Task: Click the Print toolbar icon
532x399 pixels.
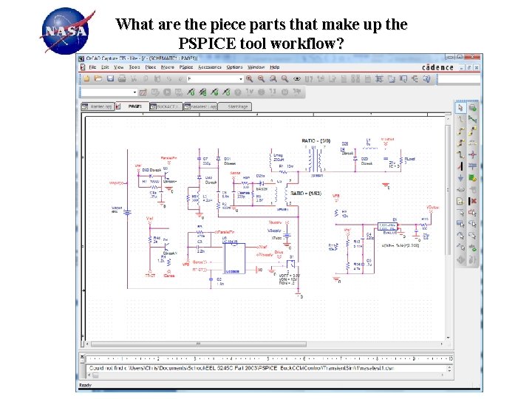Action: pyautogui.click(x=122, y=79)
